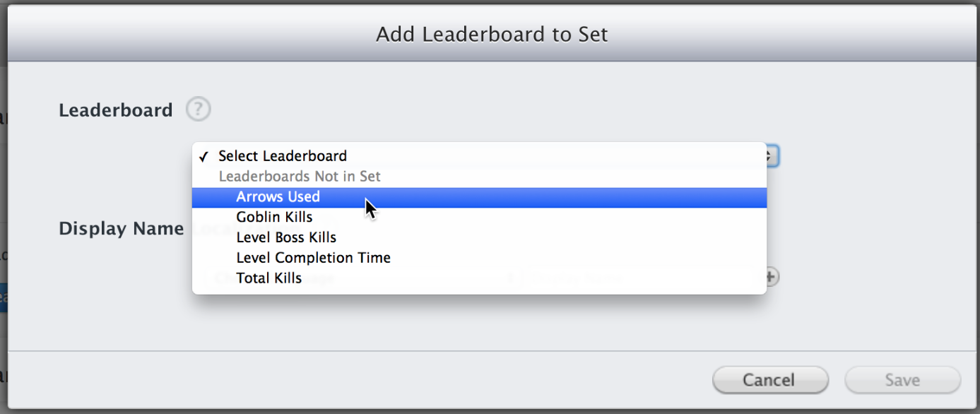Click the plus button beside the language row

tap(772, 277)
